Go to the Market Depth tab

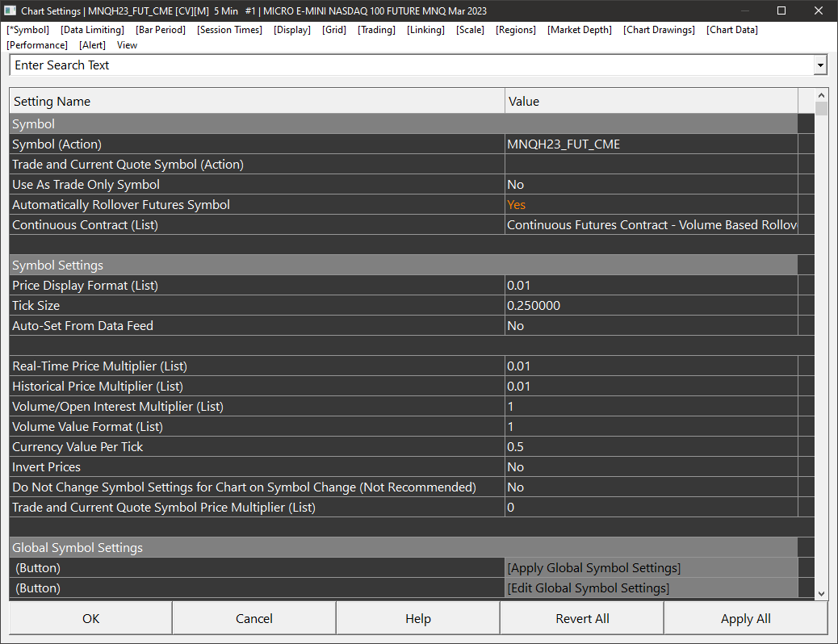pyautogui.click(x=579, y=30)
